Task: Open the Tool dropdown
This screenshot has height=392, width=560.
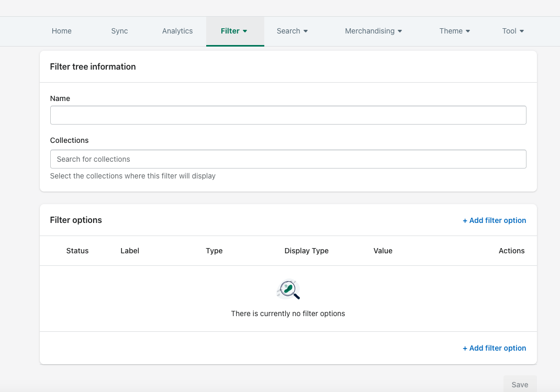Action: (513, 31)
